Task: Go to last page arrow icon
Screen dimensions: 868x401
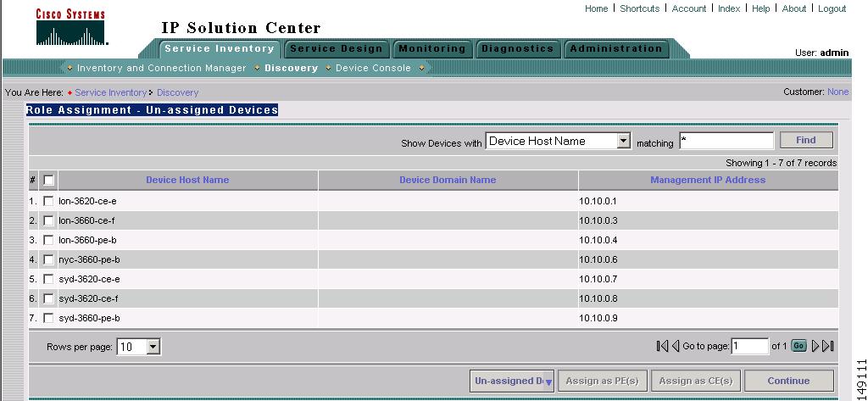Action: 827,346
